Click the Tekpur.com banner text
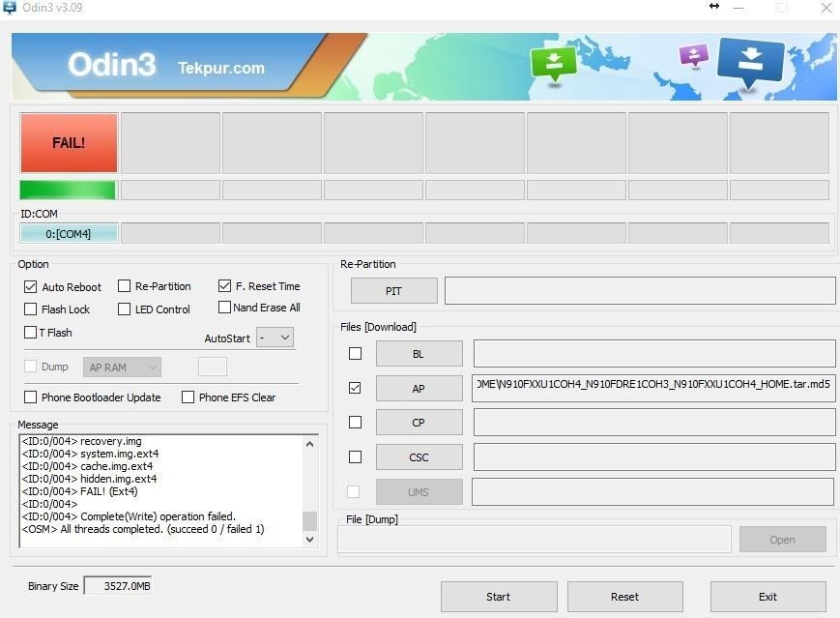Screen dimensions: 840x618 [221, 68]
